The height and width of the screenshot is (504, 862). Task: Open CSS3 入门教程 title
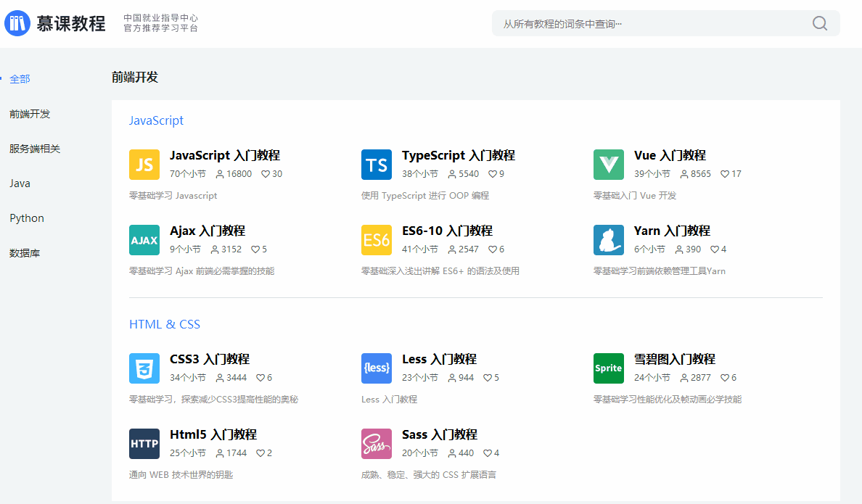[210, 360]
